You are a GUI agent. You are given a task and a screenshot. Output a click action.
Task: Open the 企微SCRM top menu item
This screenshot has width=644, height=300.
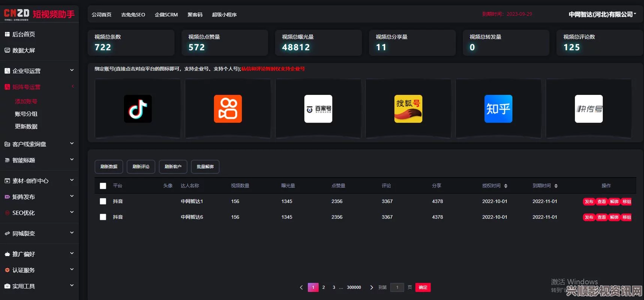point(166,15)
